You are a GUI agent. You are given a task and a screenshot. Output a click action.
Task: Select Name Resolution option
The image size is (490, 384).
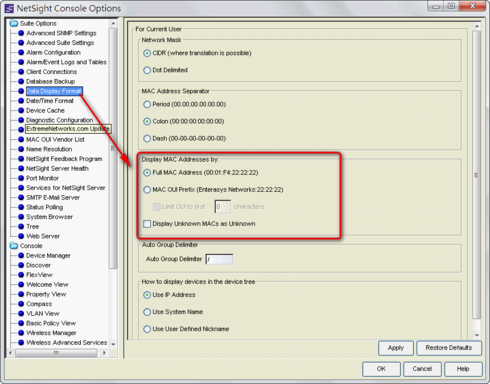tap(49, 149)
